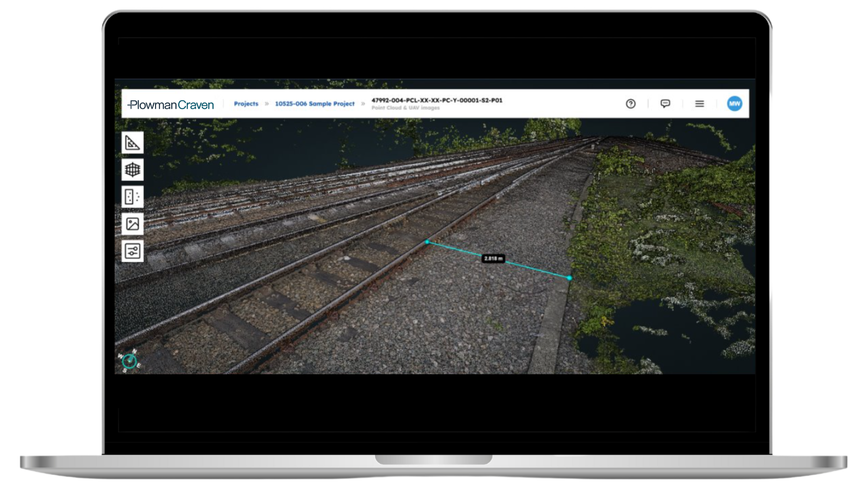This screenshot has width=868, height=488.
Task: Click the compass to reset north
Action: 130,361
